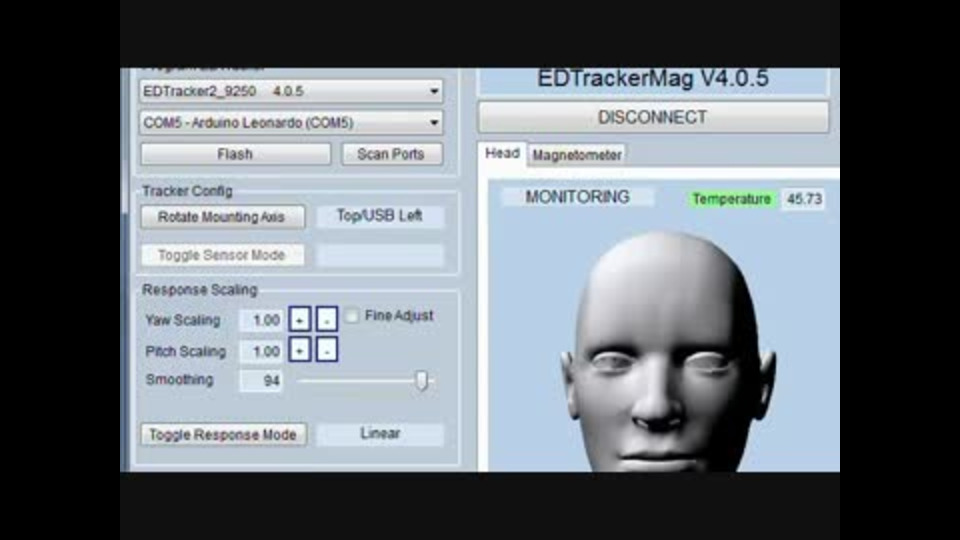The height and width of the screenshot is (540, 960).
Task: Click the Toggle Sensor Mode button
Action: 222,255
